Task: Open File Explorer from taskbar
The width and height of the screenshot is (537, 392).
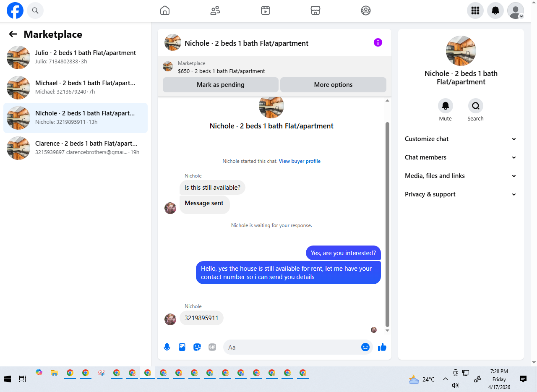Action: click(54, 373)
